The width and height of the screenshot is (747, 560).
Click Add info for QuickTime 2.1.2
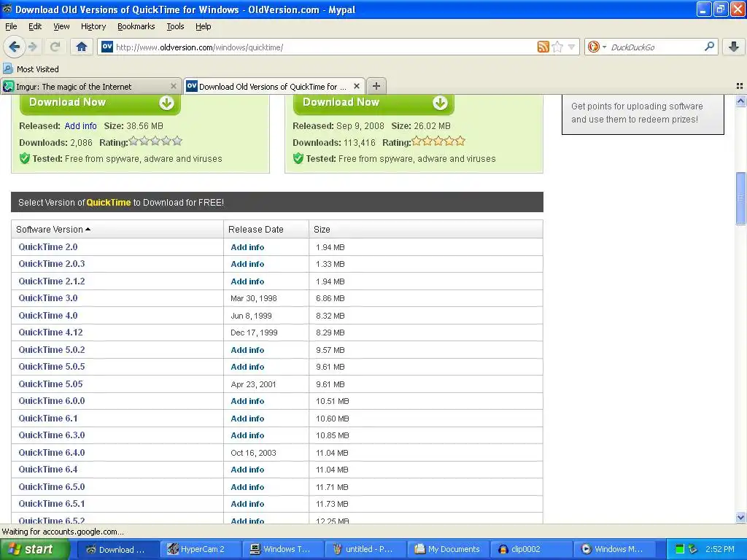(247, 281)
